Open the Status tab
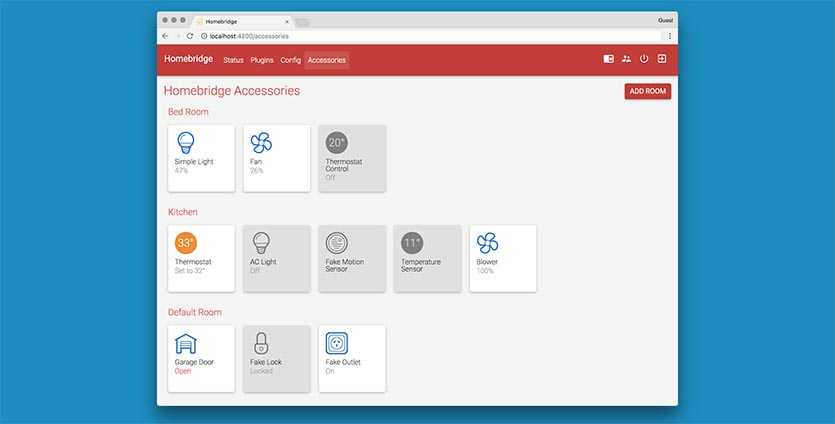The image size is (835, 424). 233,60
